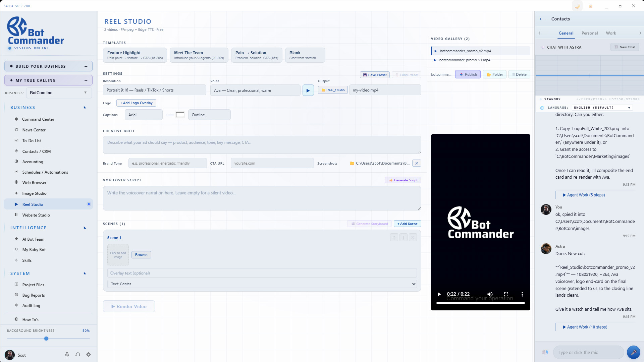Open the BotCom Inc business dropdown

coord(59,93)
